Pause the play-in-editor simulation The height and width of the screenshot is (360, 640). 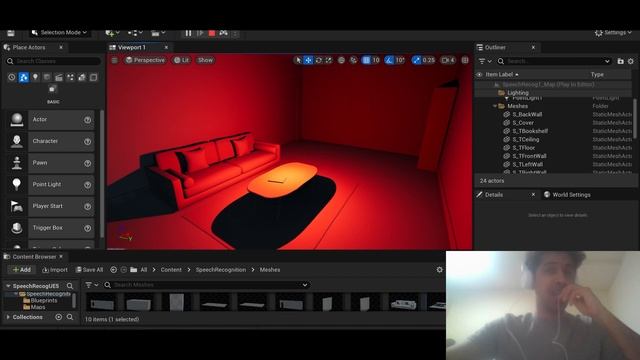coord(188,33)
